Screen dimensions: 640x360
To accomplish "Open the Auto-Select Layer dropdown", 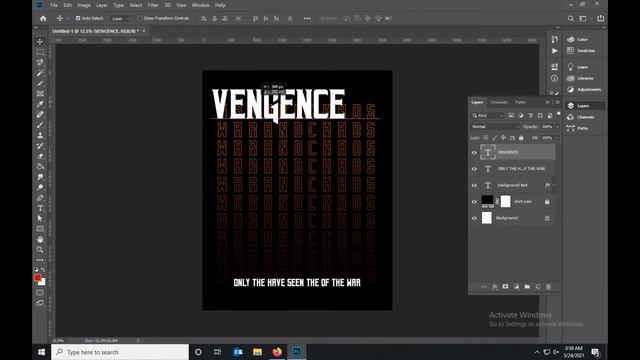I will pyautogui.click(x=121, y=18).
